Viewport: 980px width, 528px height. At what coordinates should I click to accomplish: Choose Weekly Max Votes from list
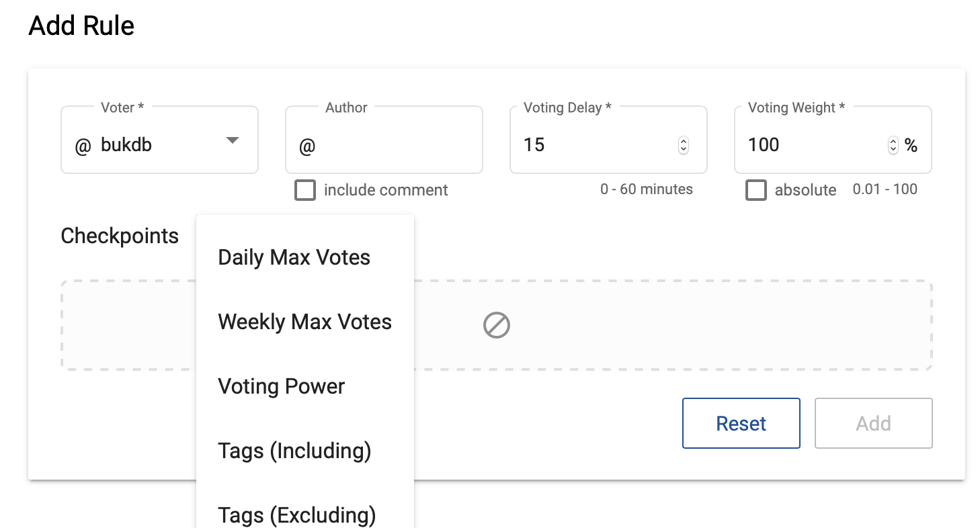(305, 322)
